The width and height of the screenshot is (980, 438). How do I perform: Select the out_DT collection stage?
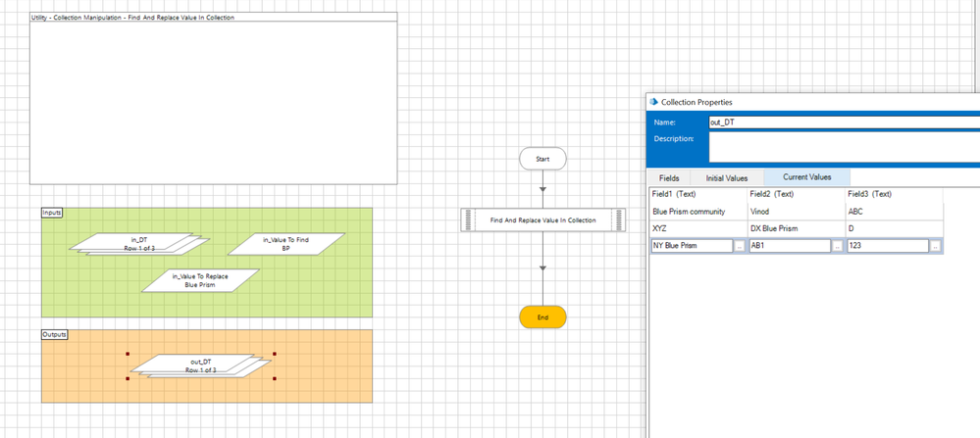(x=200, y=365)
